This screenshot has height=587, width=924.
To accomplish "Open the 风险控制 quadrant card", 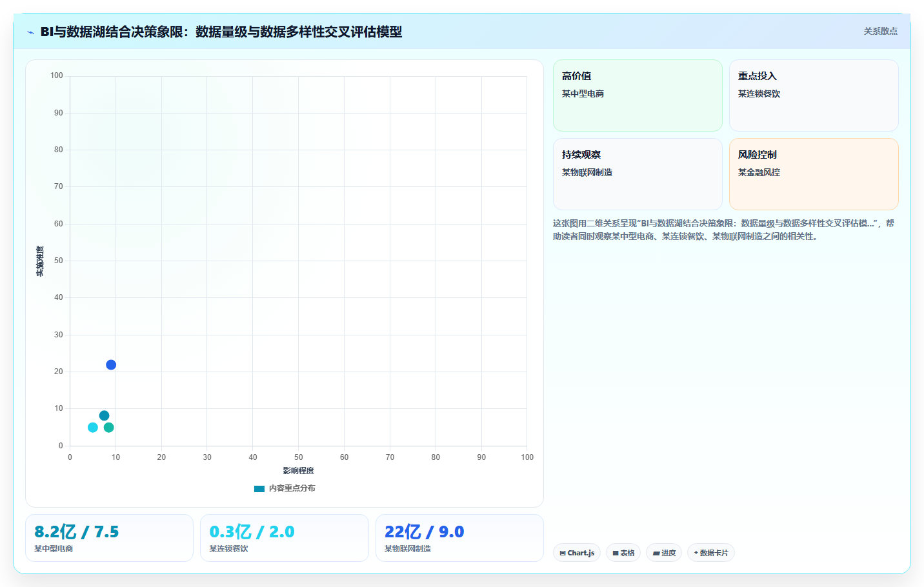I will [814, 174].
